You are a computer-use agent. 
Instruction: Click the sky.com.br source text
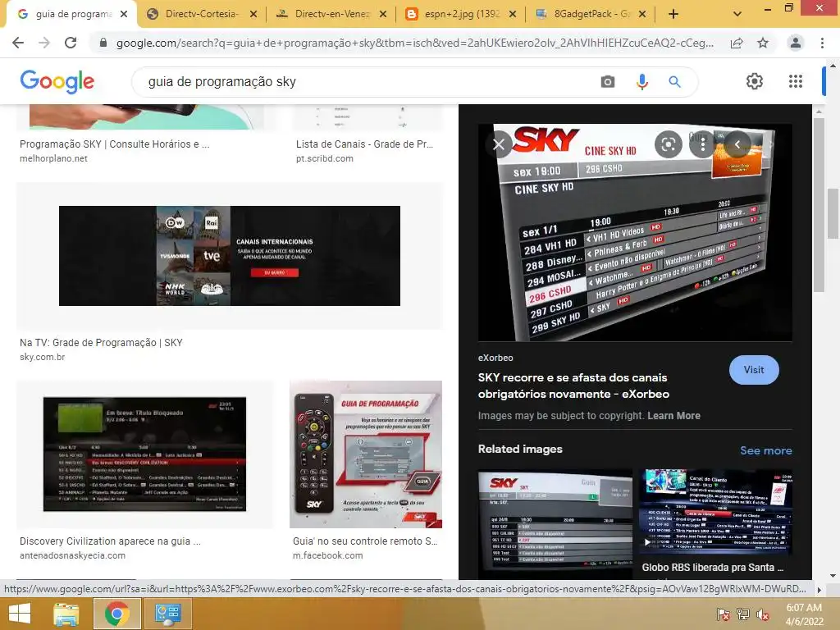click(43, 358)
